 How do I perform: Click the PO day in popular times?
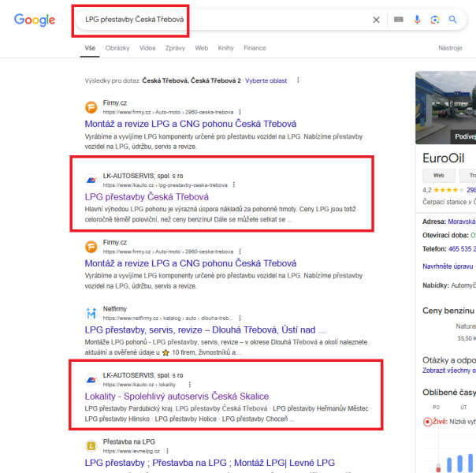point(436,407)
